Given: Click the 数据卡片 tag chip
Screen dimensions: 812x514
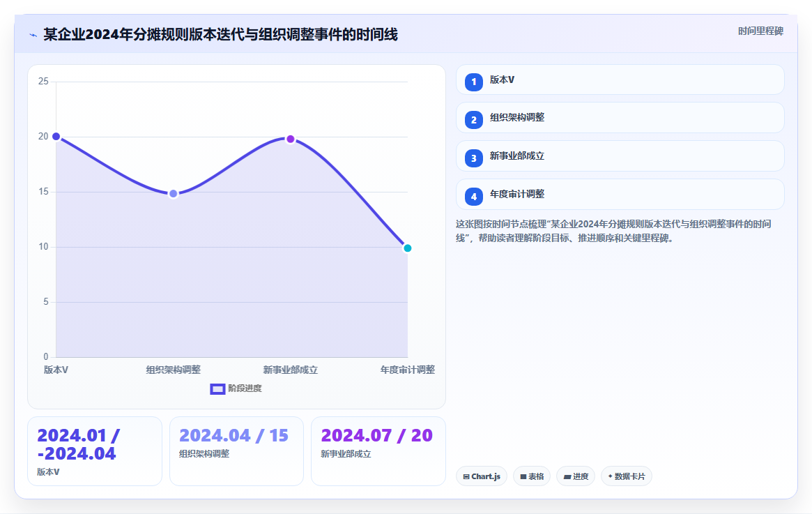Looking at the screenshot, I should (627, 476).
